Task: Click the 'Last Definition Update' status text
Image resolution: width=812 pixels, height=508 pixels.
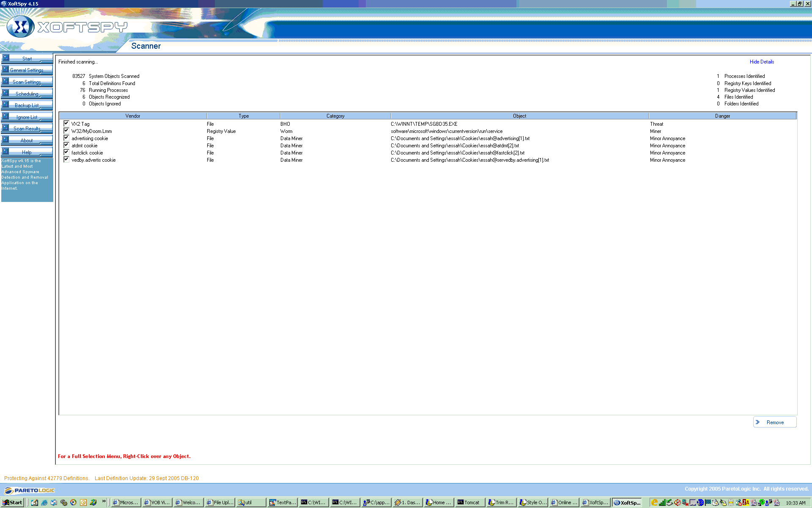Action: pos(147,478)
